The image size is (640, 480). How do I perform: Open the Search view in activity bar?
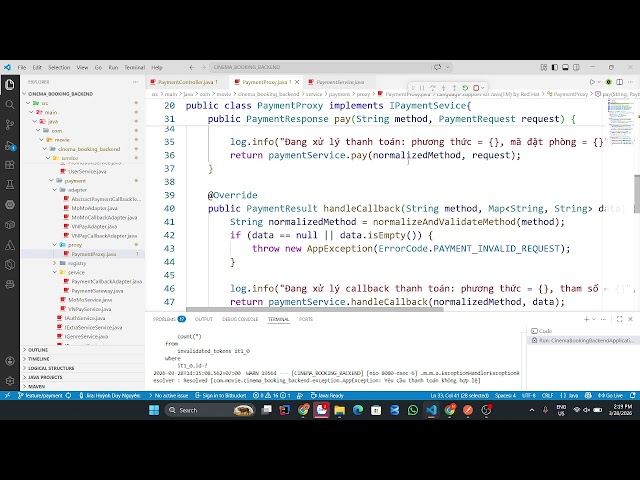click(x=10, y=105)
